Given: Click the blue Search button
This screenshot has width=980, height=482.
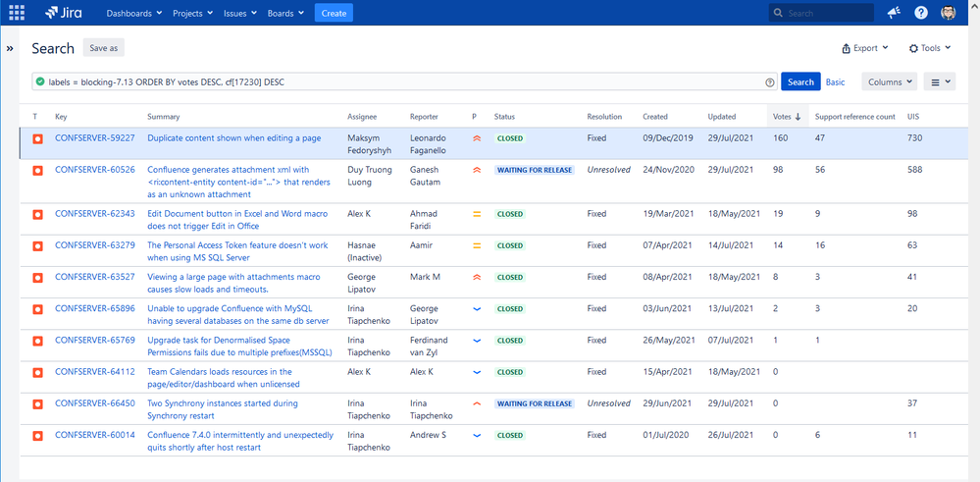Looking at the screenshot, I should coord(800,81).
